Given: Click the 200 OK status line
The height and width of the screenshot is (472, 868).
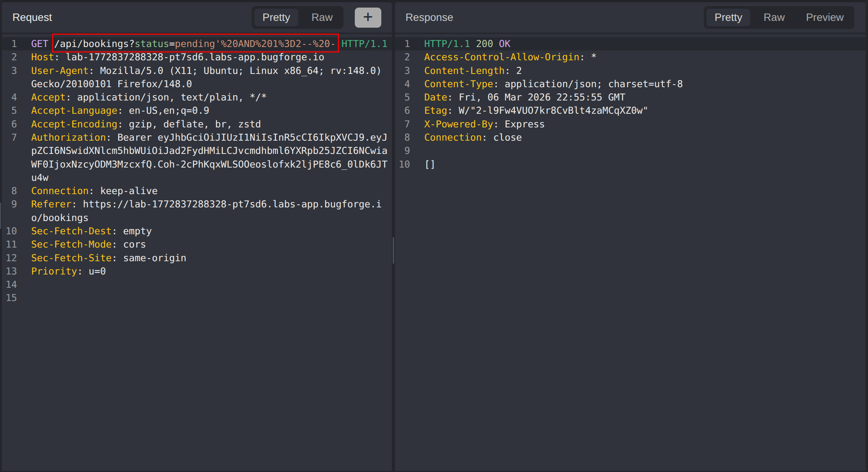Looking at the screenshot, I should pyautogui.click(x=467, y=44).
